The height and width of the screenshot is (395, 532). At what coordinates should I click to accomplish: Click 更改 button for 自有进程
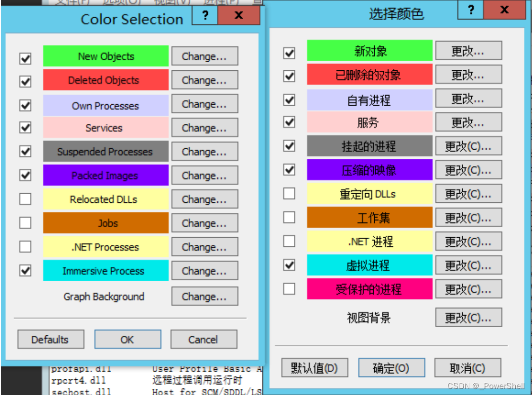(x=469, y=99)
